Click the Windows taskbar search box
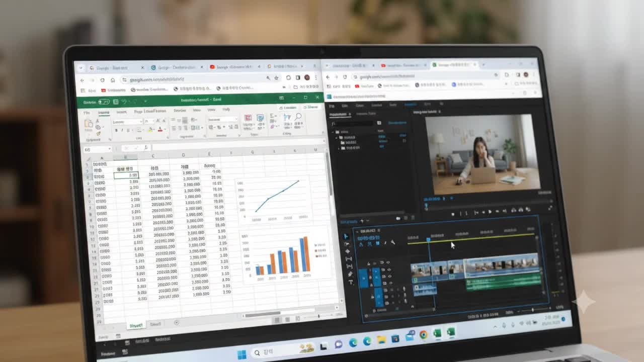The height and width of the screenshot is (362, 644). (x=282, y=350)
